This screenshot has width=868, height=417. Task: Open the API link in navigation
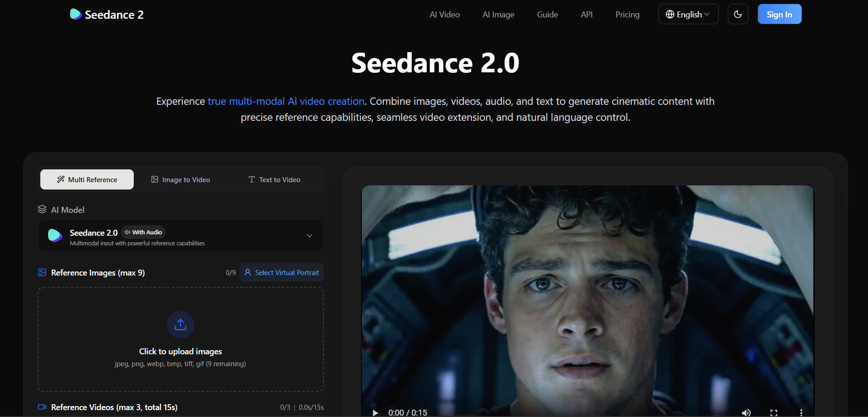(x=587, y=15)
